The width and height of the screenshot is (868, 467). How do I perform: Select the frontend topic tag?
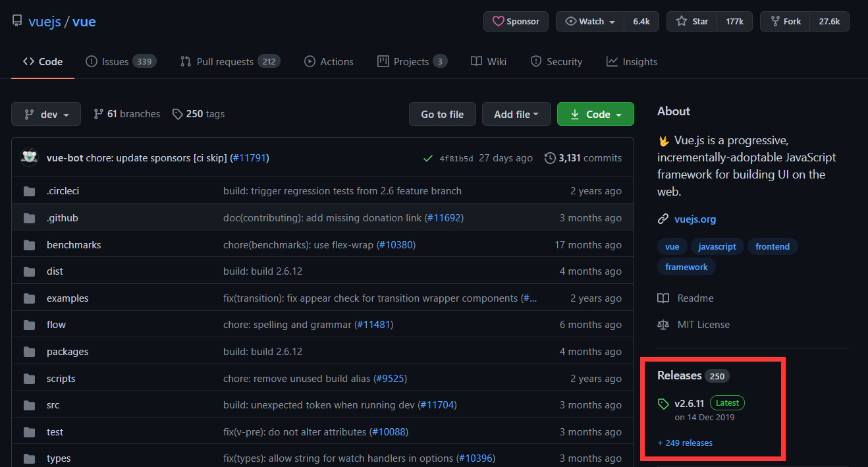773,246
